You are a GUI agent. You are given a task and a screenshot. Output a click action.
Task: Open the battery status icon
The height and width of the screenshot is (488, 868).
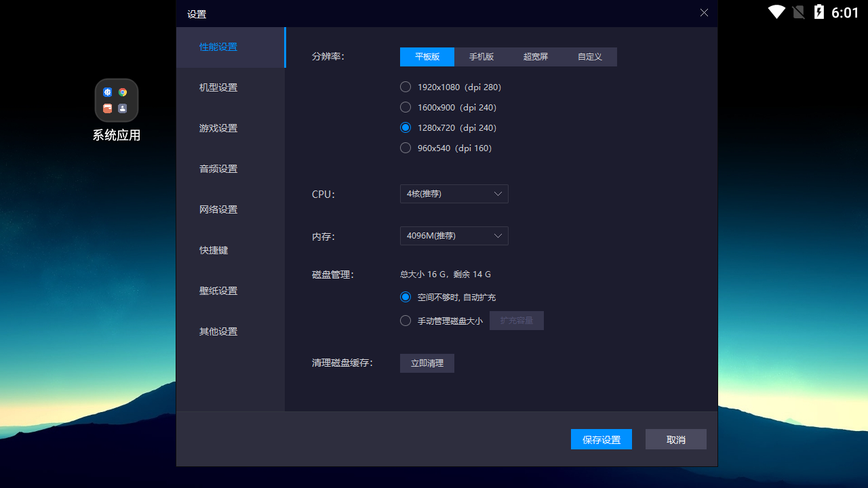(819, 12)
